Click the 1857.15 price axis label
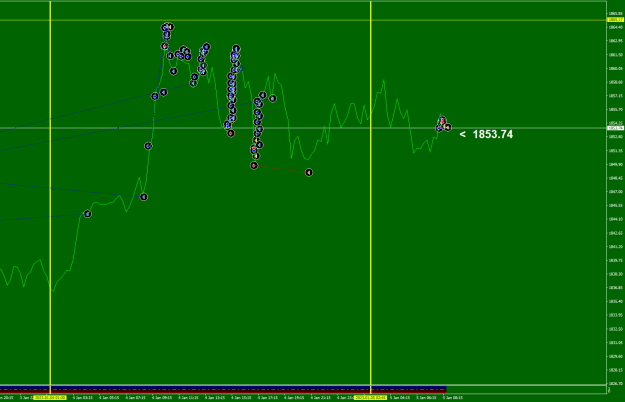This screenshot has height=402, width=625. (616, 96)
